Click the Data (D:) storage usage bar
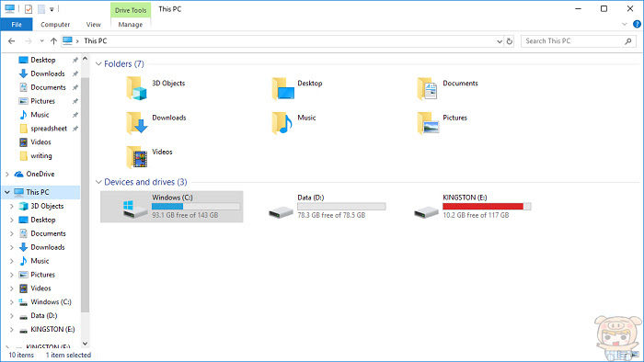Screen dimensions: 644x362 pyautogui.click(x=341, y=206)
